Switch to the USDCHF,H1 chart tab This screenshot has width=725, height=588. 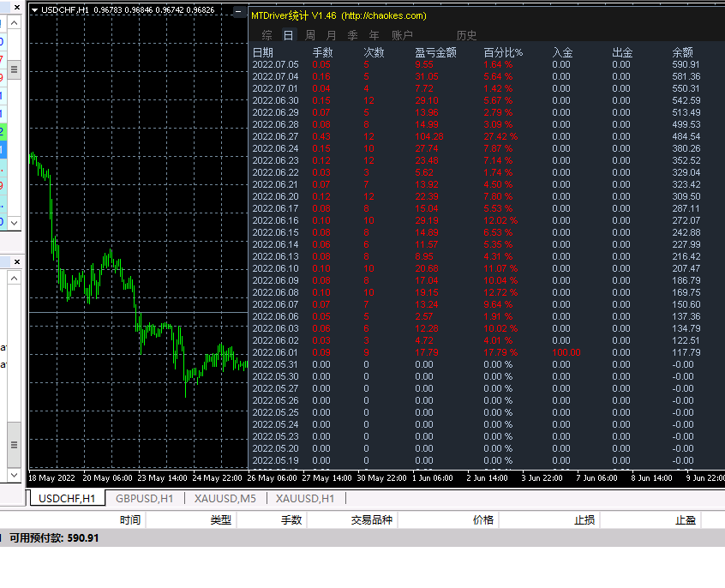point(67,498)
